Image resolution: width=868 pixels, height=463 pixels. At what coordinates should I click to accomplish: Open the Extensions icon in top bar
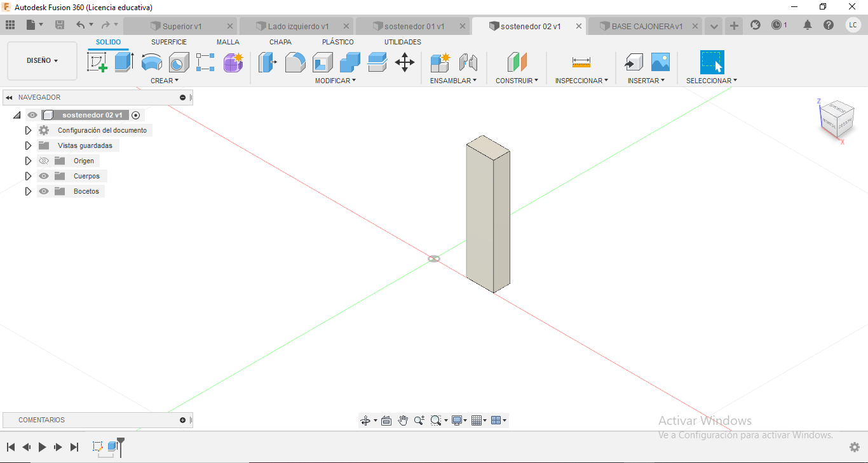(x=756, y=25)
